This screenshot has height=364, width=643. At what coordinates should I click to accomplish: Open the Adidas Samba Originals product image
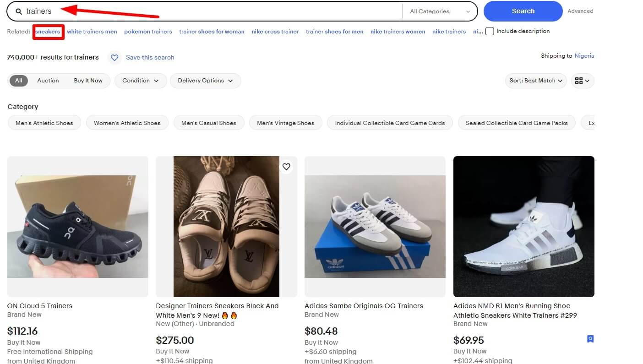pyautogui.click(x=375, y=227)
